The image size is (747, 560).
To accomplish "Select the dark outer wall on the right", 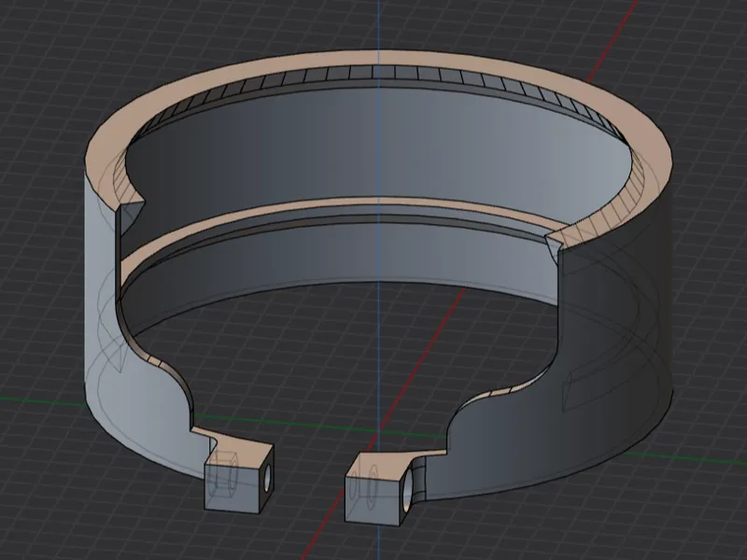I will [614, 357].
